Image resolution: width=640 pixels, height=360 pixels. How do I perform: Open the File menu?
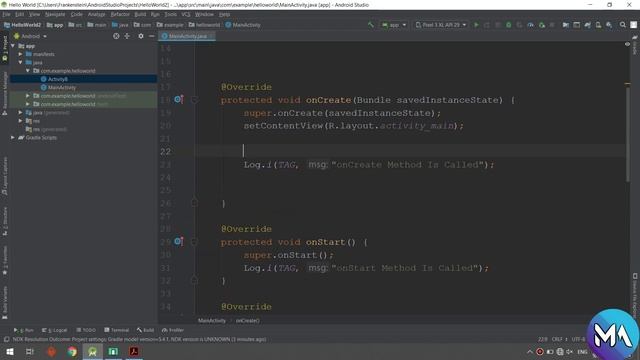[7, 14]
